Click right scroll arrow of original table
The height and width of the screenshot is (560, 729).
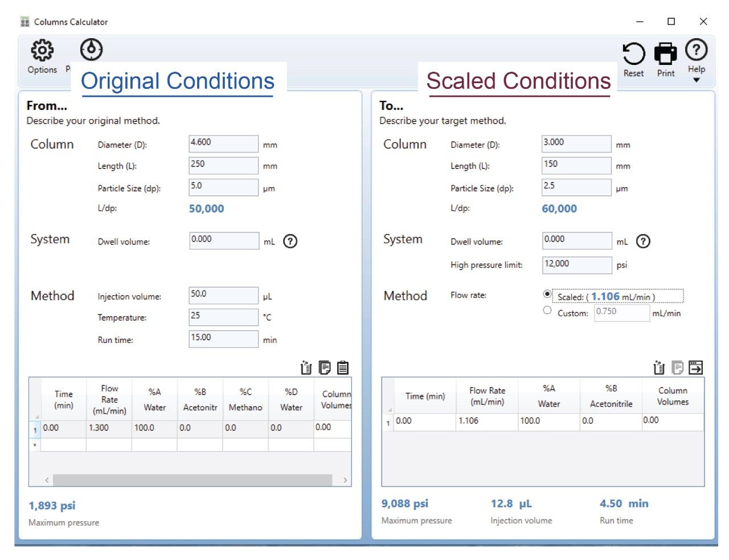(345, 480)
